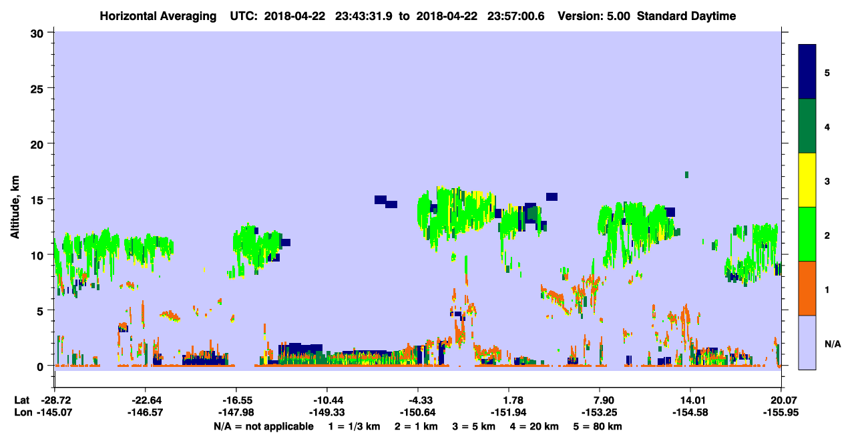Click the longitude value -151.94

tap(509, 413)
